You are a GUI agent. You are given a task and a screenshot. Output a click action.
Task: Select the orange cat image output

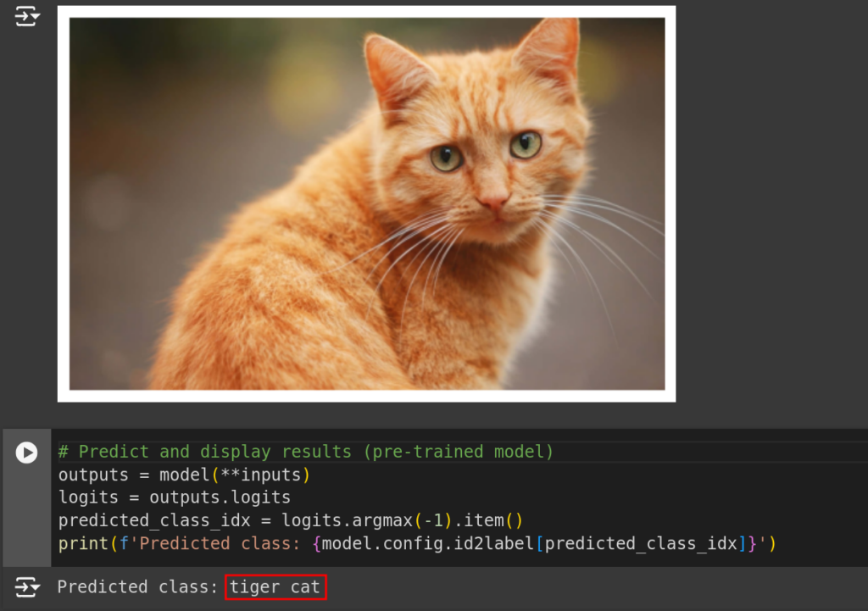(x=367, y=203)
